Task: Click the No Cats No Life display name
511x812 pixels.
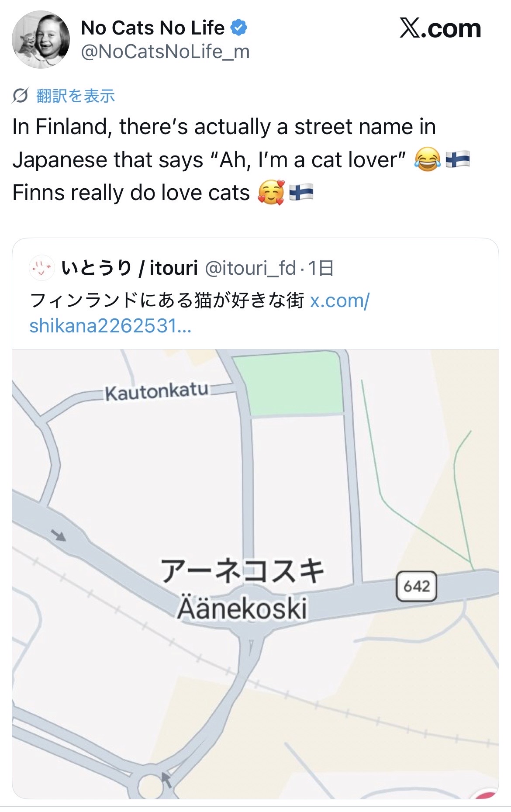Action: (152, 28)
